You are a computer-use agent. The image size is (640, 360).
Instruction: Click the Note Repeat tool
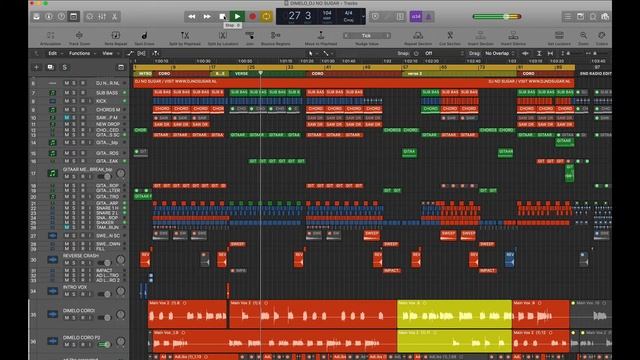point(116,38)
